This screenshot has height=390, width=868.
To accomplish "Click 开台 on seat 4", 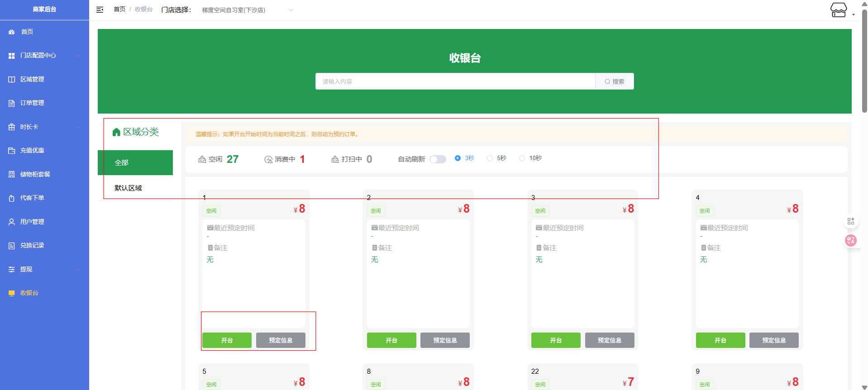I will [720, 340].
